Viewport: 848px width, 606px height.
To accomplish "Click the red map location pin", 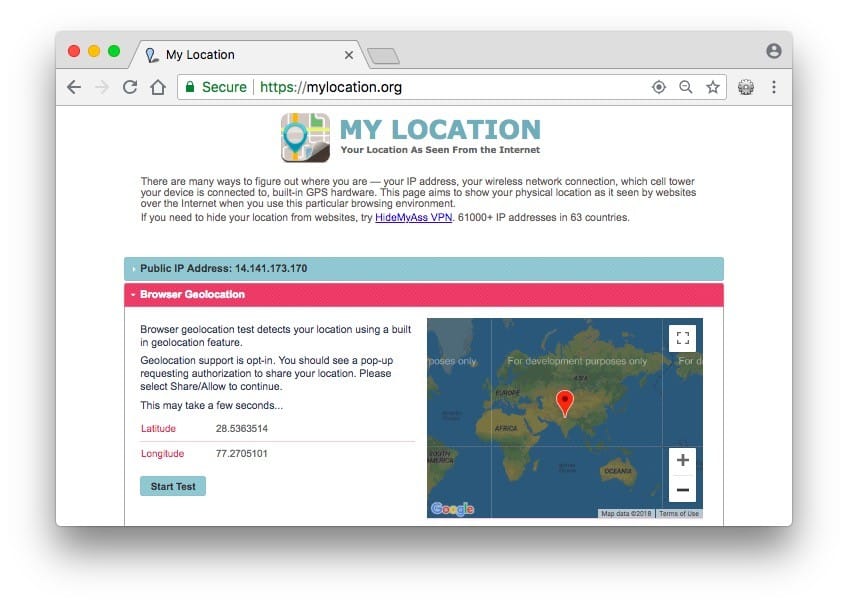I will (x=564, y=402).
